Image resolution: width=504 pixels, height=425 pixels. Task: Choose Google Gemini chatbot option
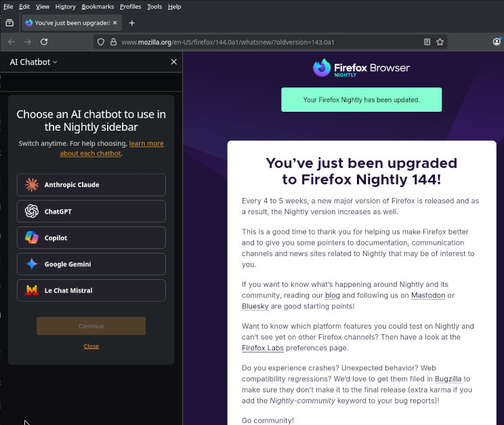tap(91, 264)
